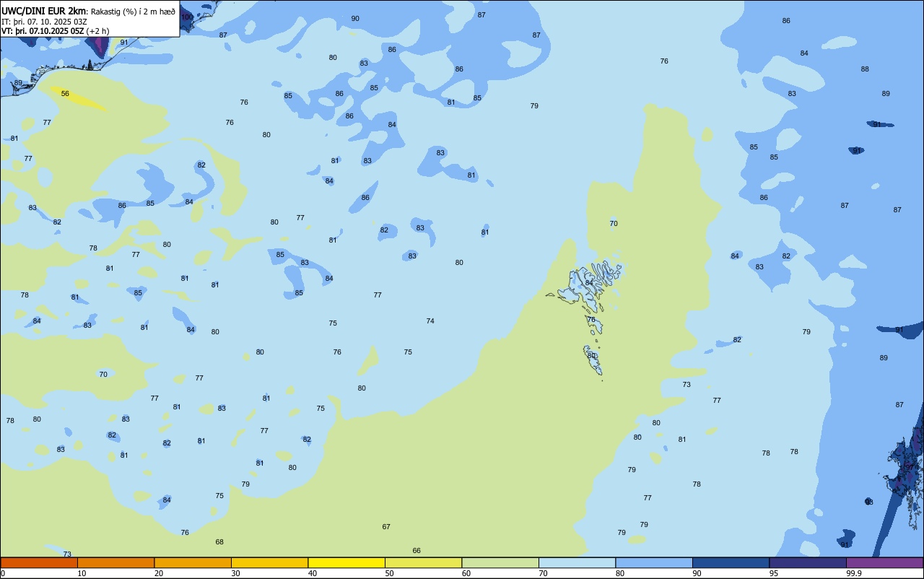Click the "56" value on the yellow streak
The height and width of the screenshot is (579, 924).
[65, 94]
